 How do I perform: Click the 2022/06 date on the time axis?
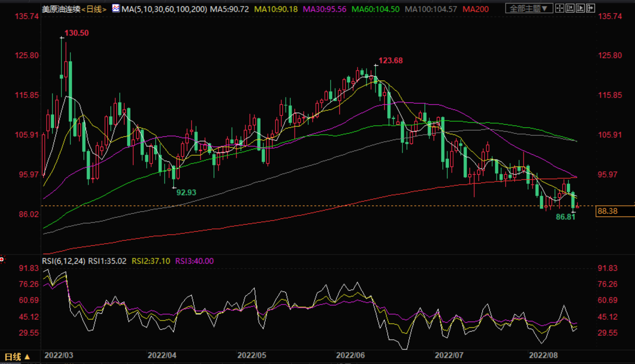point(350,355)
